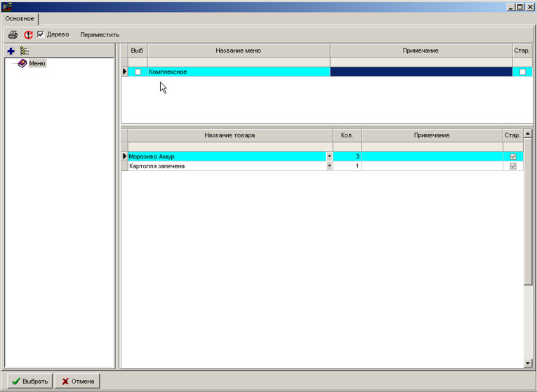Open dropdown for Морозиво Амур product
Screen dimensions: 537x392
point(329,156)
